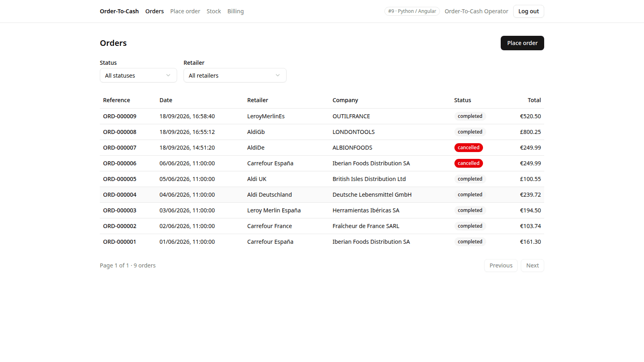Switch to the Stock page
The image size is (644, 362).
[x=214, y=11]
